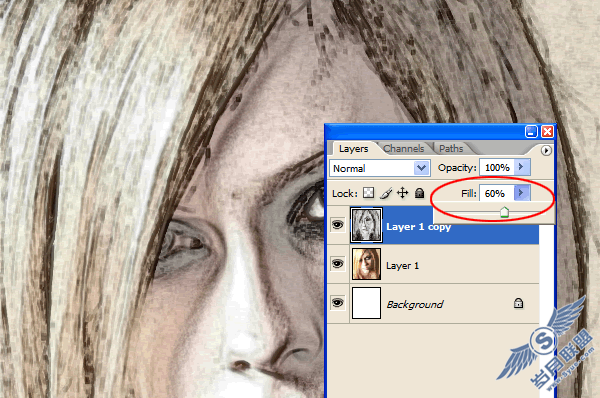The image size is (600, 398).
Task: Click the Fill 60% input field
Action: pyautogui.click(x=497, y=193)
